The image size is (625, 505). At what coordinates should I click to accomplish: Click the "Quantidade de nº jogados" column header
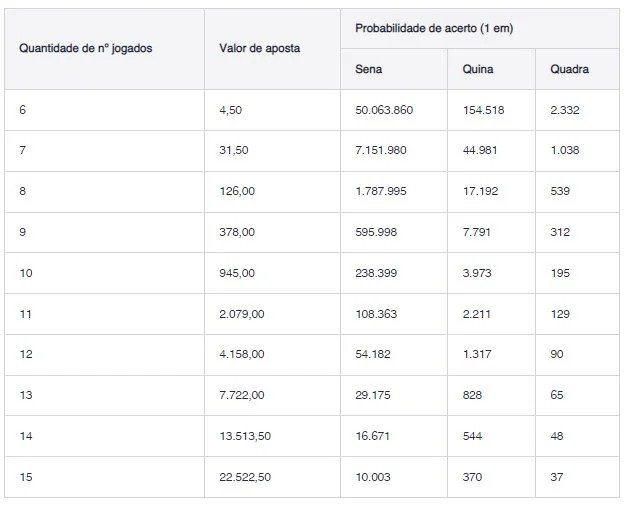tap(86, 48)
